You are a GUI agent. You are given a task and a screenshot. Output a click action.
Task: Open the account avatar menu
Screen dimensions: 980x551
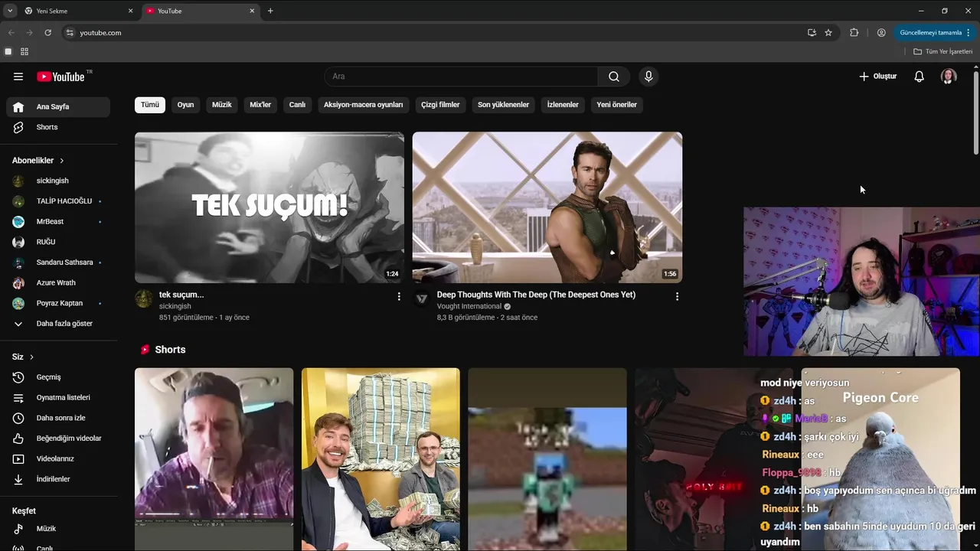949,77
